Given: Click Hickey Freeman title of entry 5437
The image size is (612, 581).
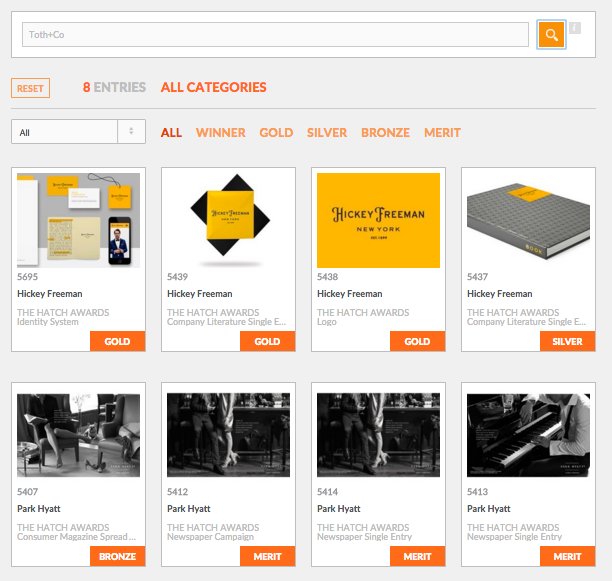Looking at the screenshot, I should [500, 294].
